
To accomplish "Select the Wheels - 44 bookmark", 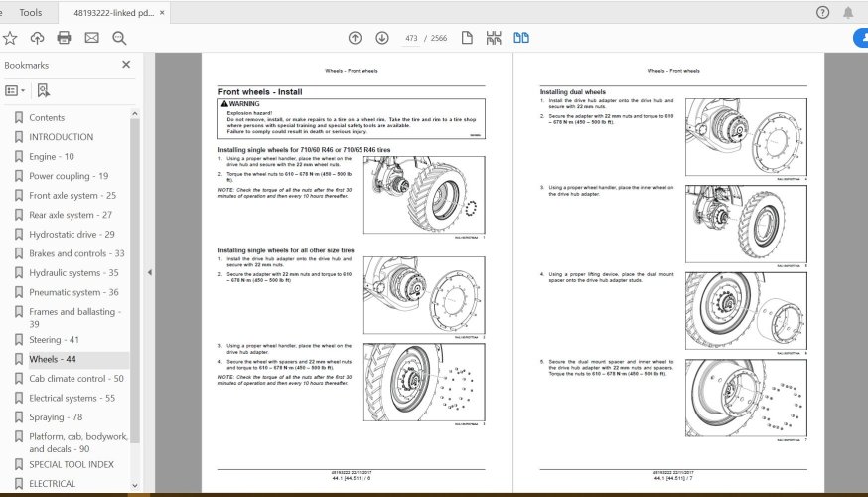I will tap(53, 359).
